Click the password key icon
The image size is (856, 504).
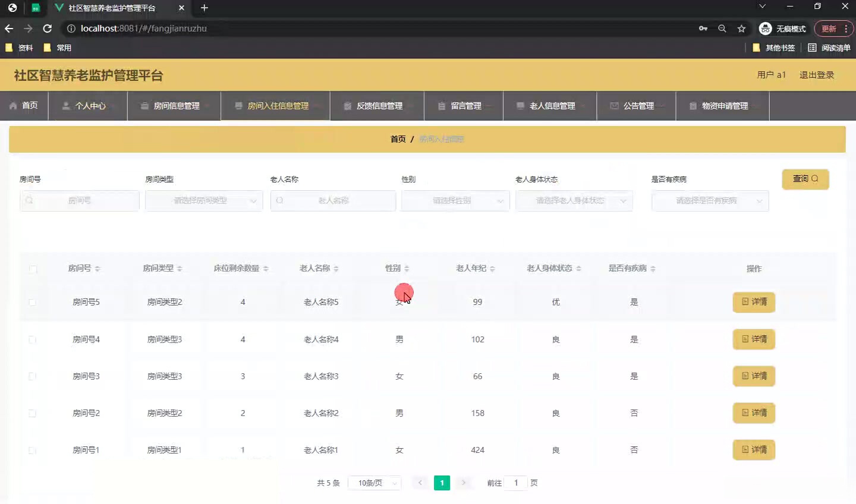coord(703,29)
